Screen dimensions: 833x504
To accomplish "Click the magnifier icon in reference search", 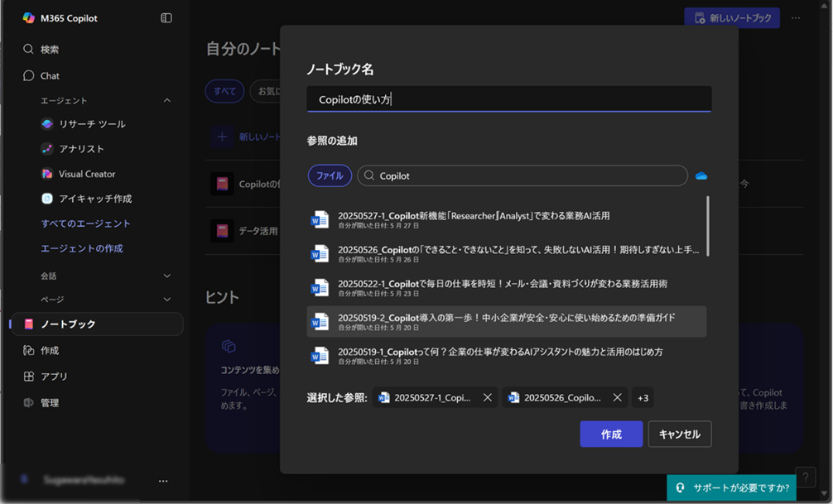I will [x=369, y=175].
